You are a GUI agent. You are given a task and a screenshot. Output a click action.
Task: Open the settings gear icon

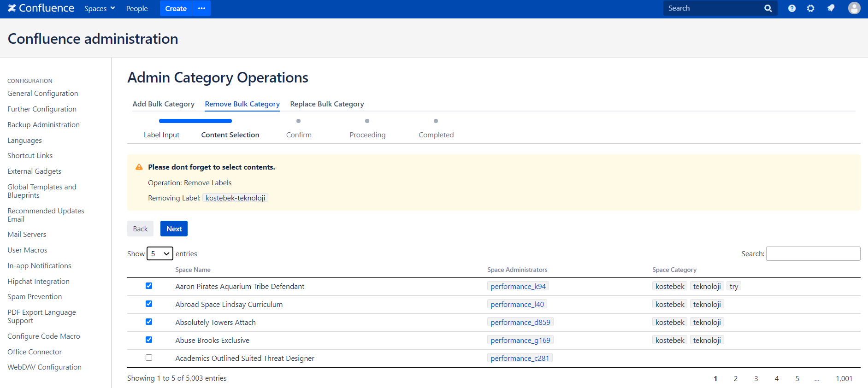(x=811, y=8)
